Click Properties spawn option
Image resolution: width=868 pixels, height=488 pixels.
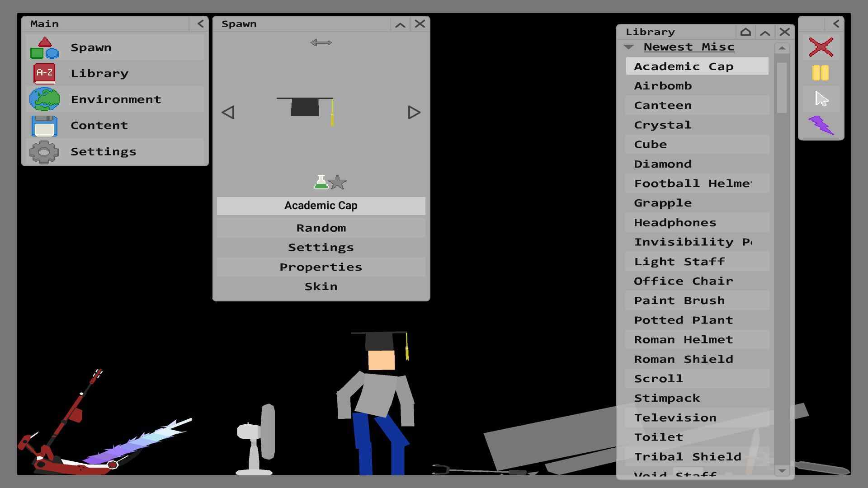tap(321, 266)
